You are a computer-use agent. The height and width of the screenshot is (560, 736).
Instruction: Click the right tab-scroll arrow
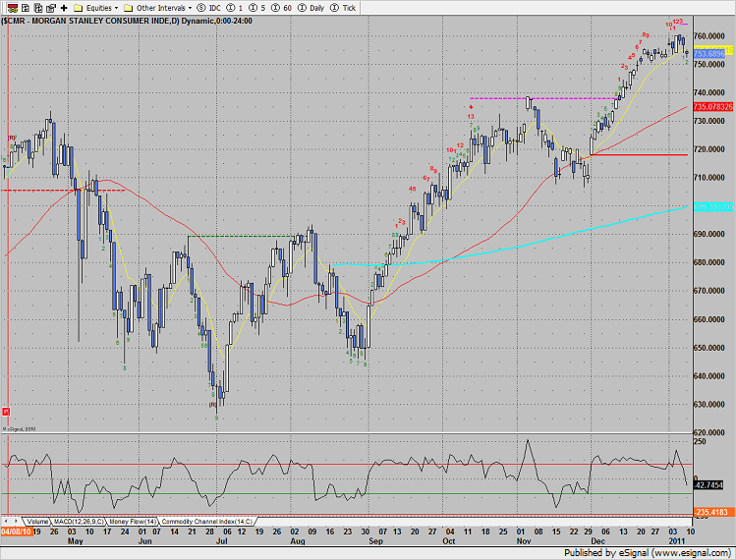[16, 521]
